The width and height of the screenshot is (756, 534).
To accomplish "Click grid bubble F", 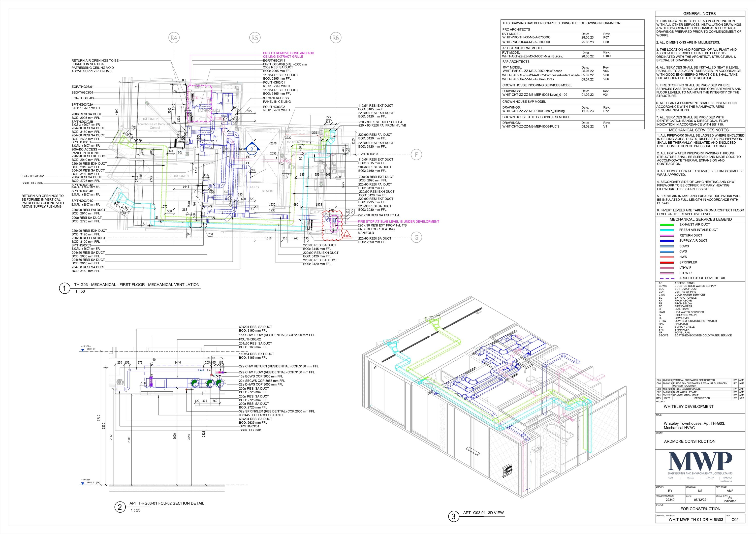I will pyautogui.click(x=417, y=154).
